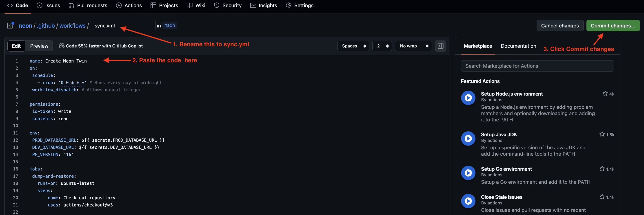Click Setup Go environment play icon
Image resolution: width=644 pixels, height=215 pixels.
tap(468, 173)
